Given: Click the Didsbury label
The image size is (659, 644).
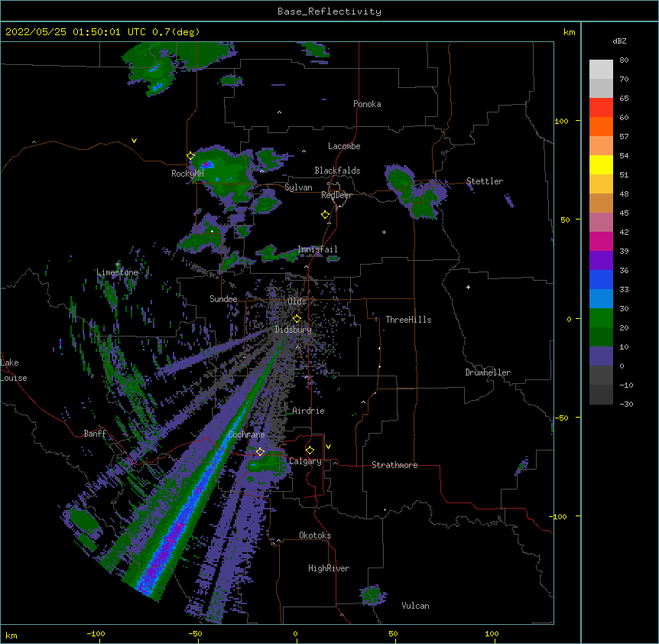Looking at the screenshot, I should pos(294,330).
